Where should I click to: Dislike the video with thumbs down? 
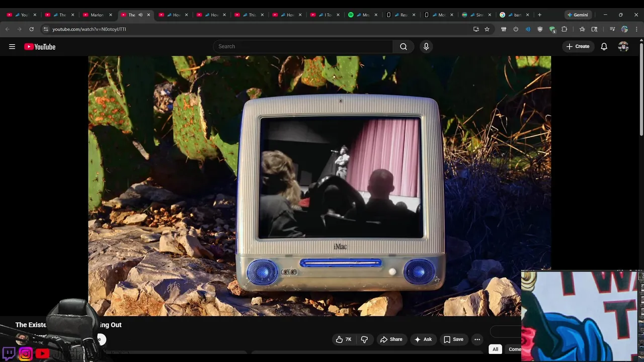pyautogui.click(x=364, y=339)
